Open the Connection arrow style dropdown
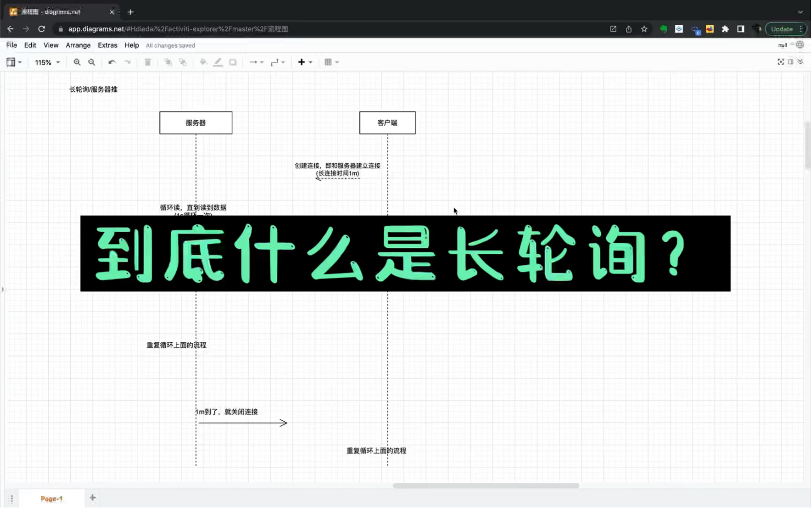The height and width of the screenshot is (508, 812). coord(256,62)
